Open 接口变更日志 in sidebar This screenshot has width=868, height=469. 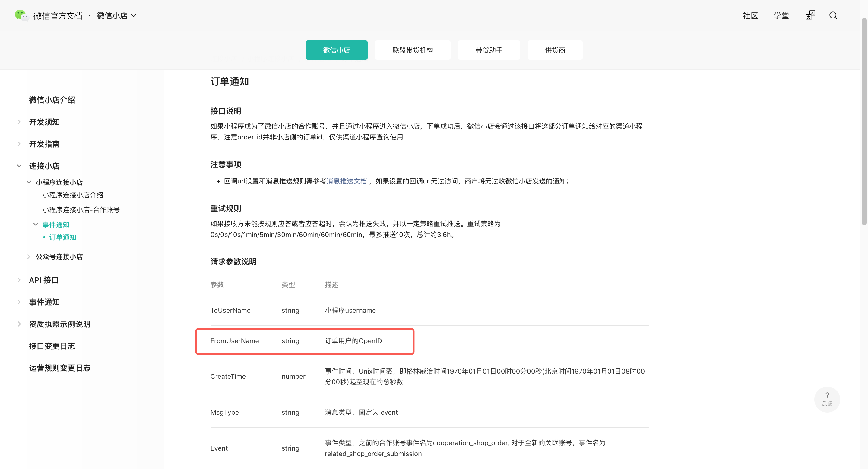(x=52, y=346)
